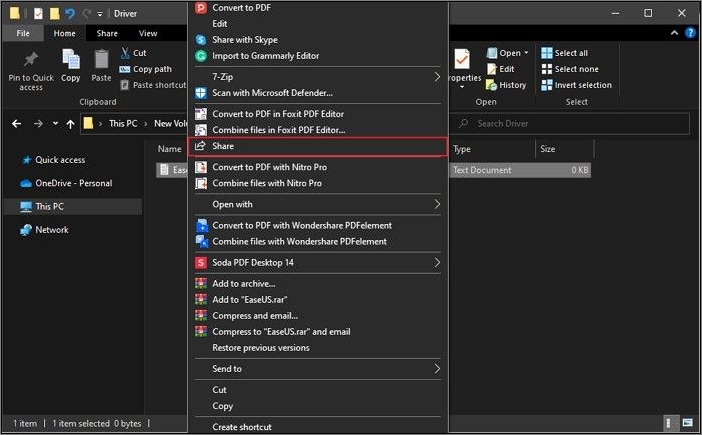Screen dimensions: 702x435
Task: Click the Grammarly icon in context menu
Action: (201, 56)
